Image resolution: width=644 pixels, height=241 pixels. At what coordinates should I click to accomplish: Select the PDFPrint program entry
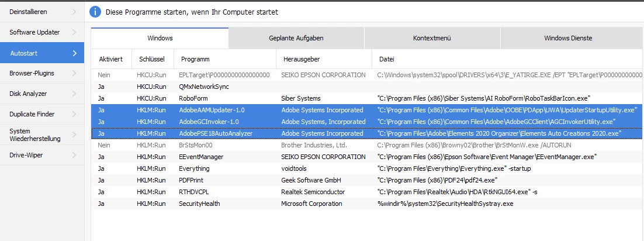coord(191,180)
